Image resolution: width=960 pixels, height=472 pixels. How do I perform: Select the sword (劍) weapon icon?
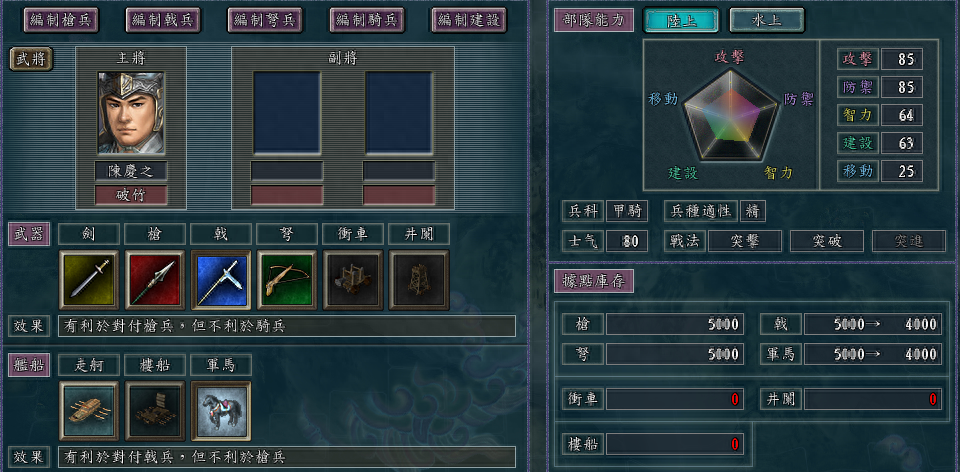pos(89,279)
